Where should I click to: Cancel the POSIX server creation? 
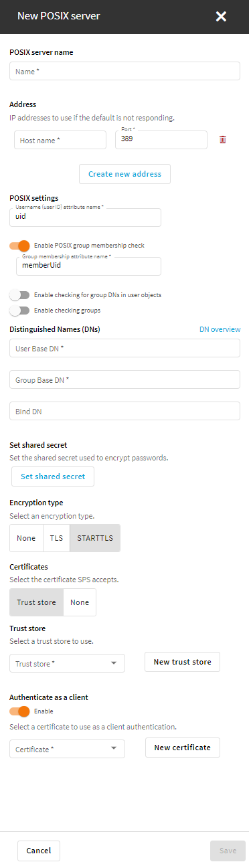tap(39, 851)
